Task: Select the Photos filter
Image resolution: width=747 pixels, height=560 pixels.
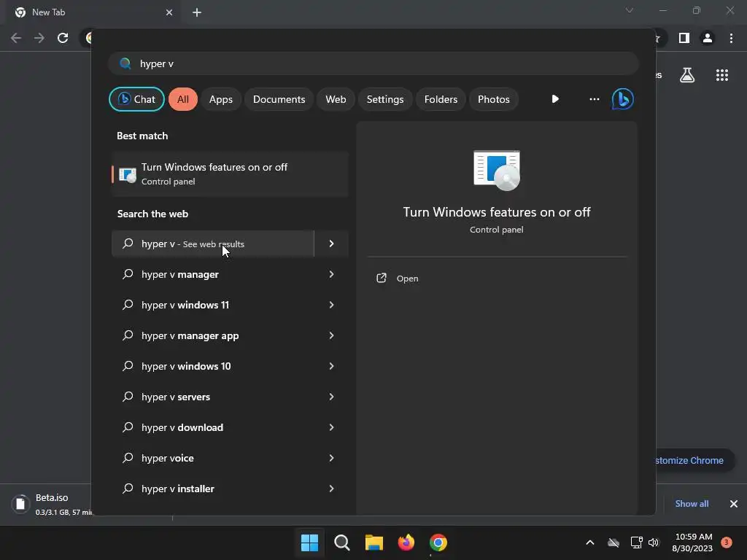Action: click(x=494, y=99)
